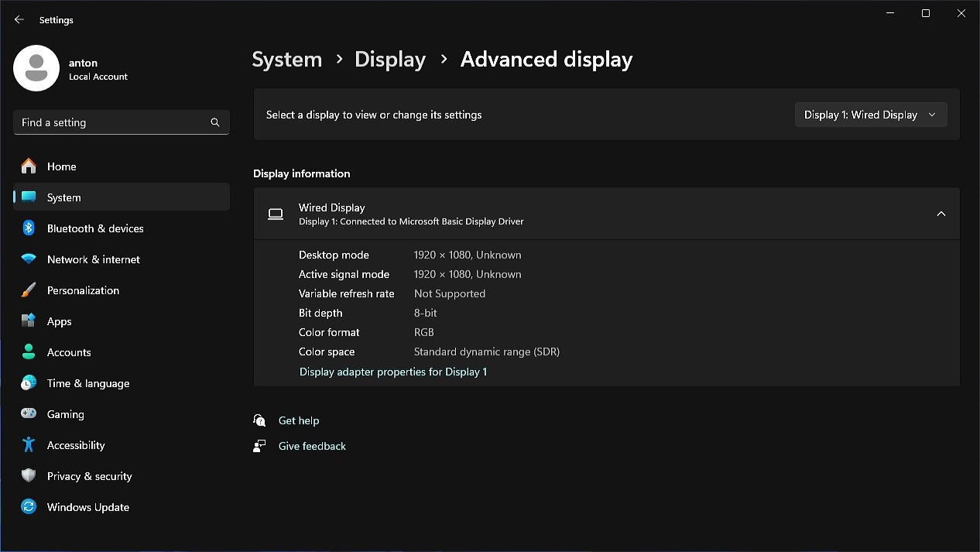Click the Bluetooth & devices icon
The height and width of the screenshot is (552, 980).
(29, 228)
